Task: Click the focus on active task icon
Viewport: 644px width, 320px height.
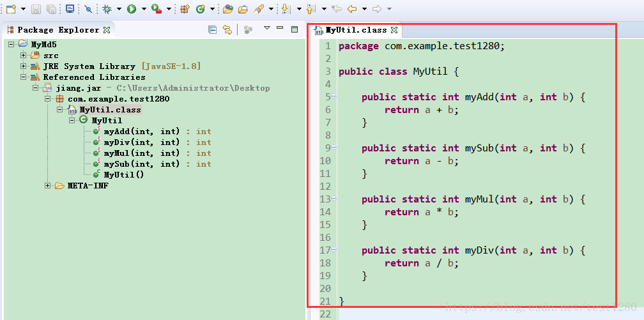Action: tap(248, 29)
